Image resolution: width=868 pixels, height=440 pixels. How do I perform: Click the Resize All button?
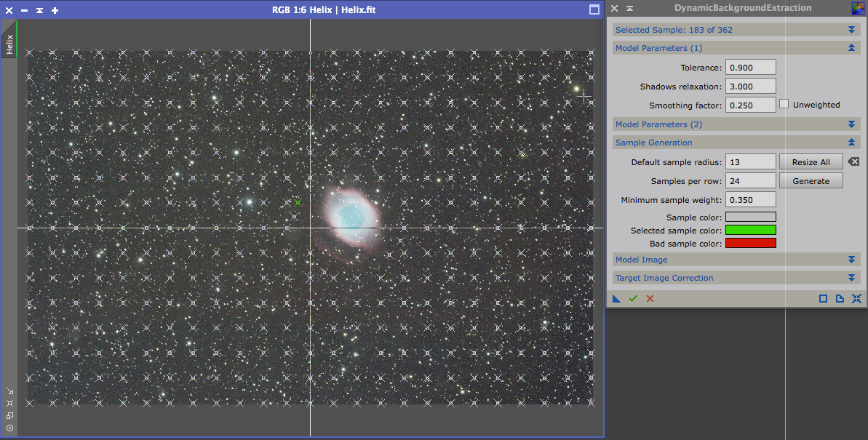click(811, 161)
